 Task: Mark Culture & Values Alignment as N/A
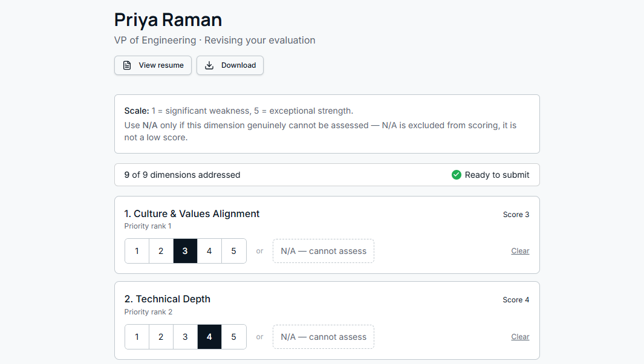pyautogui.click(x=324, y=251)
